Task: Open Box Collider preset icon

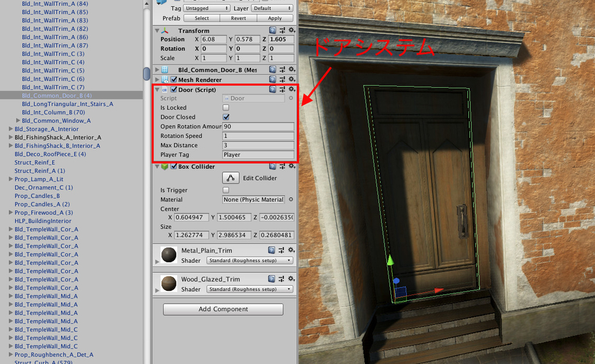Action: [282, 166]
